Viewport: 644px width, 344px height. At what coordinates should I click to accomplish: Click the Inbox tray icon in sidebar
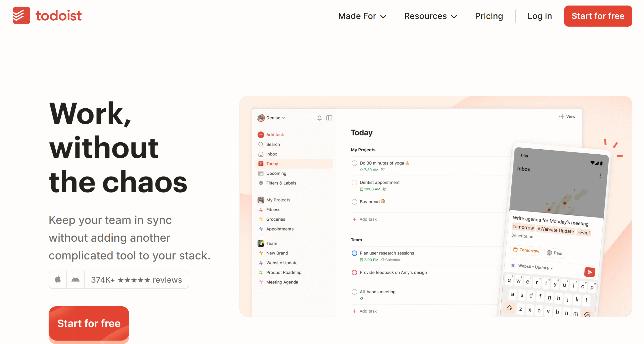point(261,154)
